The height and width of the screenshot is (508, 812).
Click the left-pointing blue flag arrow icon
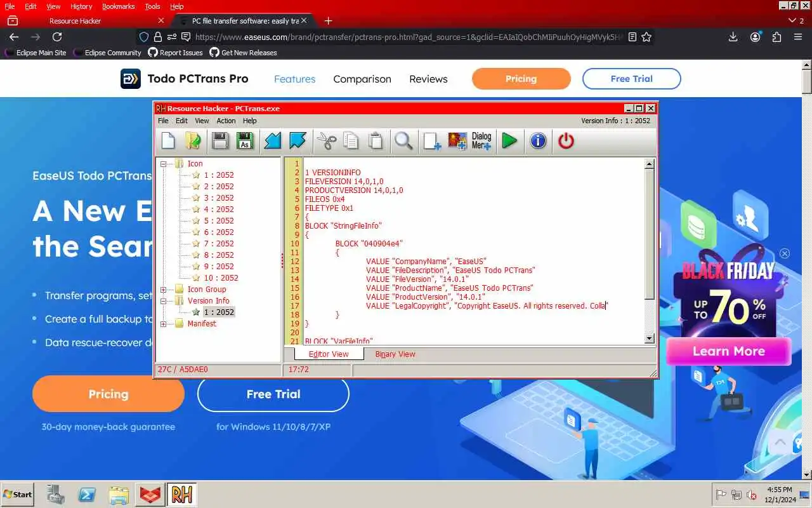tap(273, 140)
